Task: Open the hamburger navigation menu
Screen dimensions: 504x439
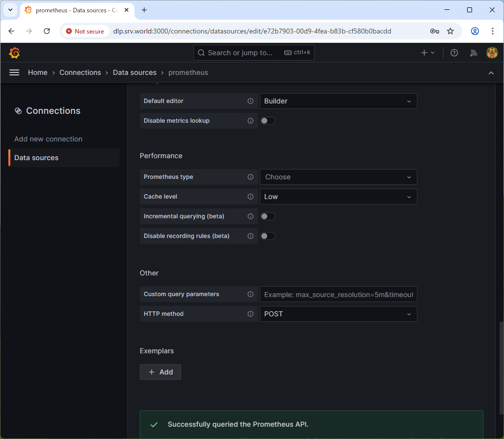Action: 14,73
